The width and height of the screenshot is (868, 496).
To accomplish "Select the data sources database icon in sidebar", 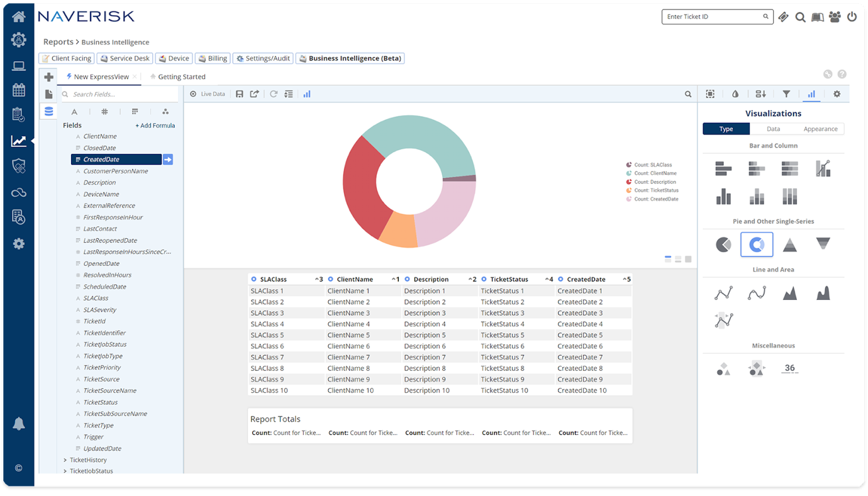I will tap(48, 111).
